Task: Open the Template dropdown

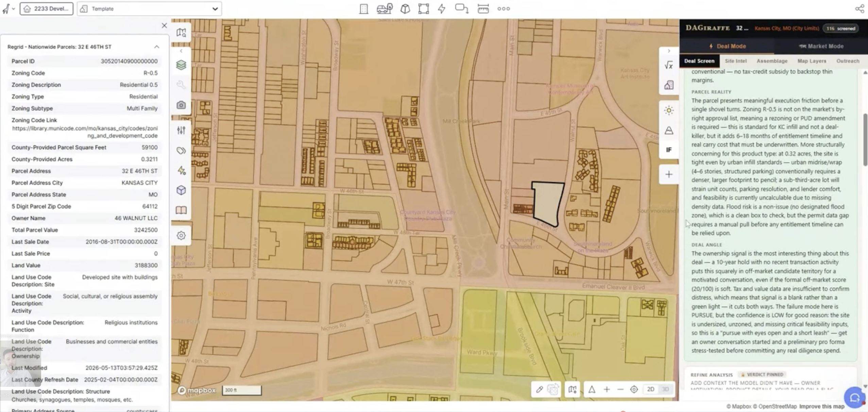Action: pos(150,9)
